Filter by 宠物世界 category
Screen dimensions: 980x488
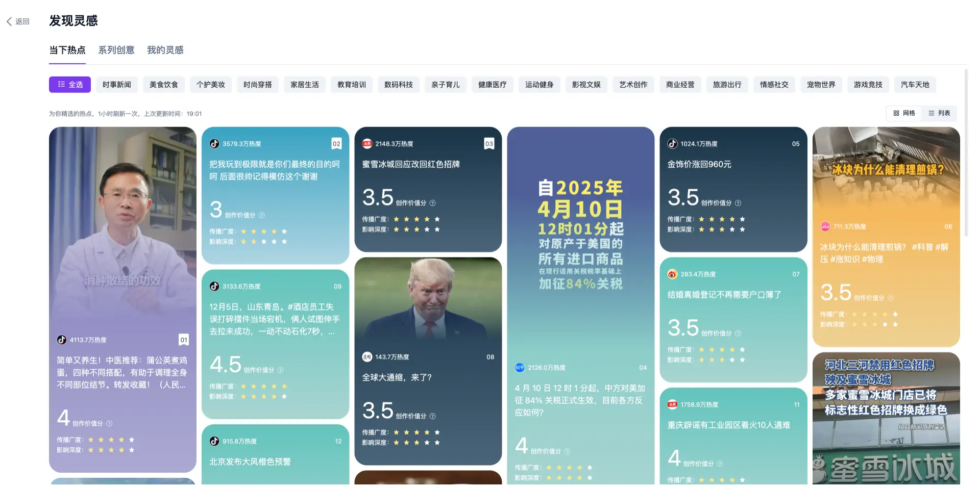point(821,85)
